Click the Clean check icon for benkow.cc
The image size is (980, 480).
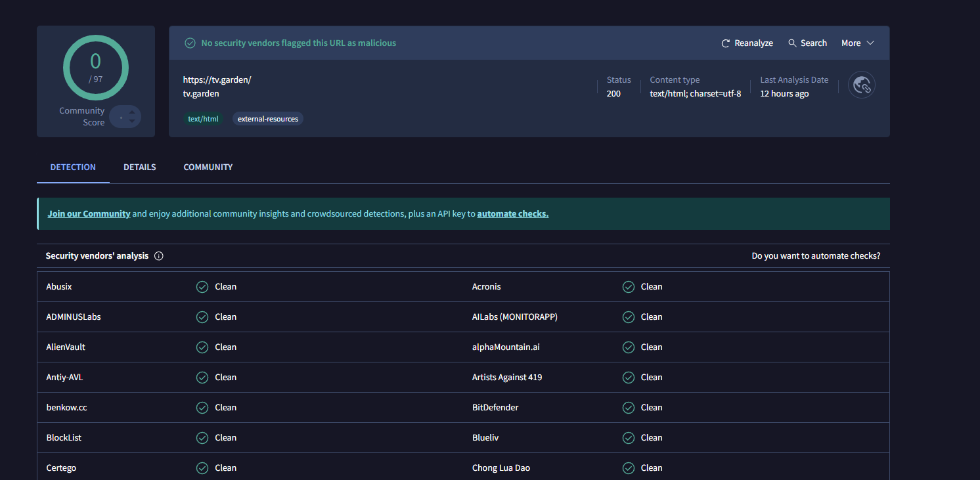pos(202,408)
